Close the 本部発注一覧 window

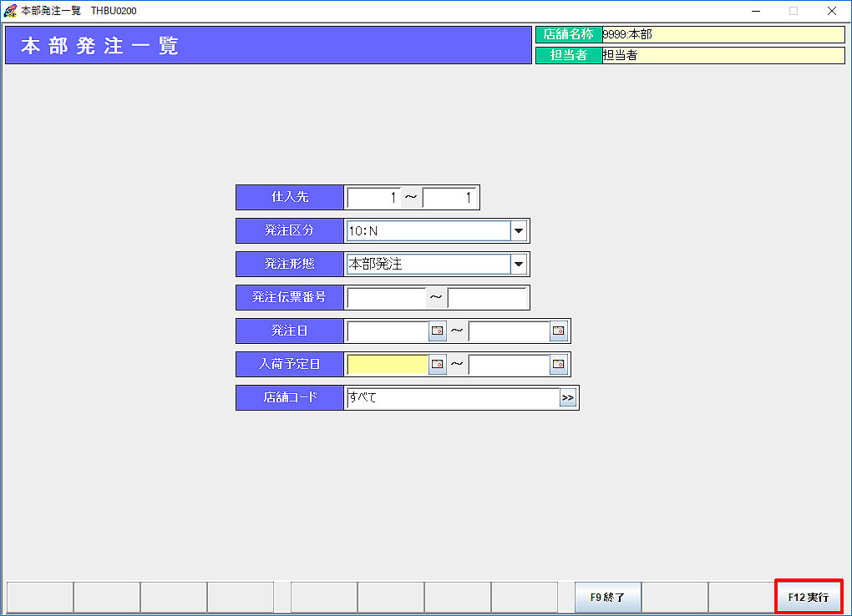(831, 11)
